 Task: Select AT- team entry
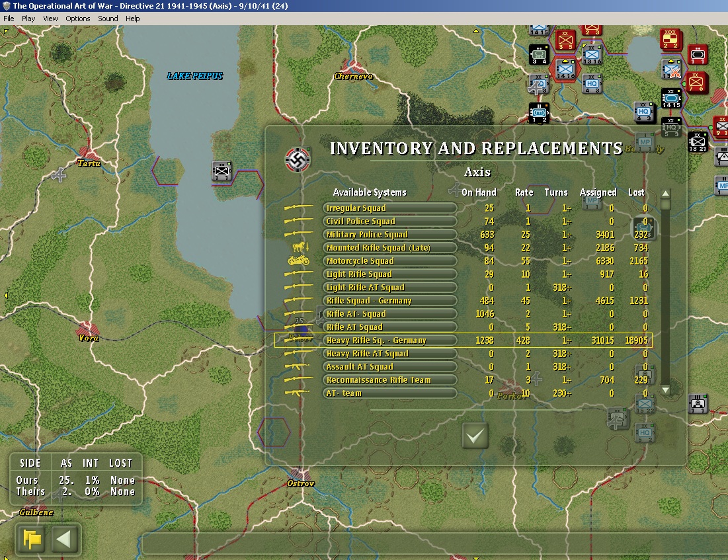point(389,393)
